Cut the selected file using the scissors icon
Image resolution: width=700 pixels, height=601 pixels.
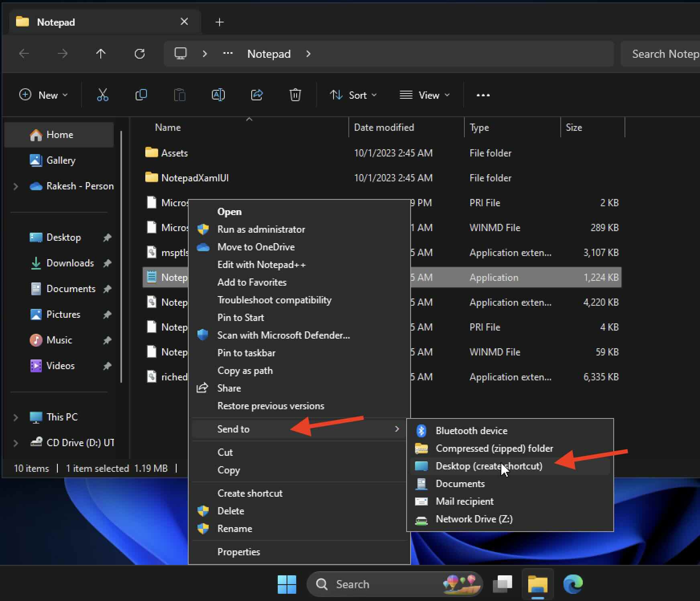coord(103,95)
